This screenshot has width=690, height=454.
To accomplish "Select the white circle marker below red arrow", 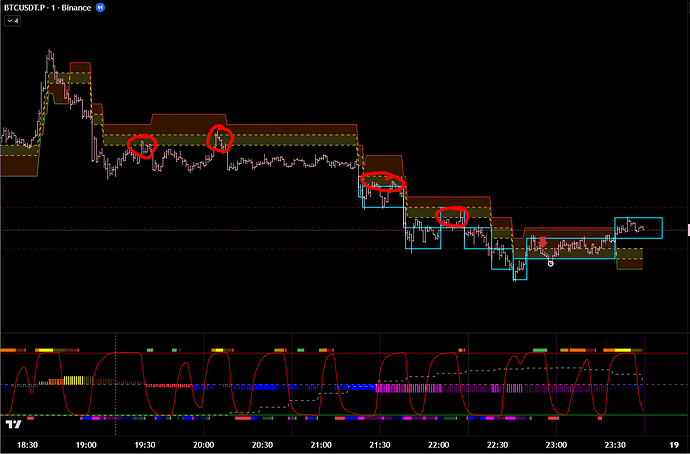I will (550, 263).
